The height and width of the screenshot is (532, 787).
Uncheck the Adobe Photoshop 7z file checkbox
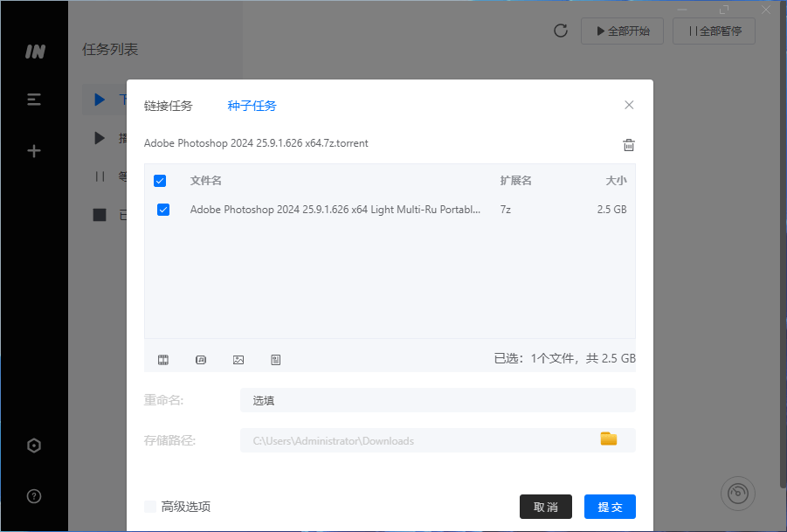click(163, 210)
